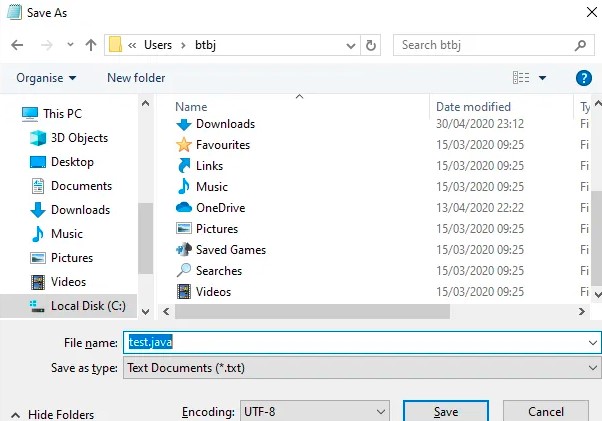Viewport: 602px width, 421px height.
Task: Select btbj in the address path
Action: (x=205, y=45)
